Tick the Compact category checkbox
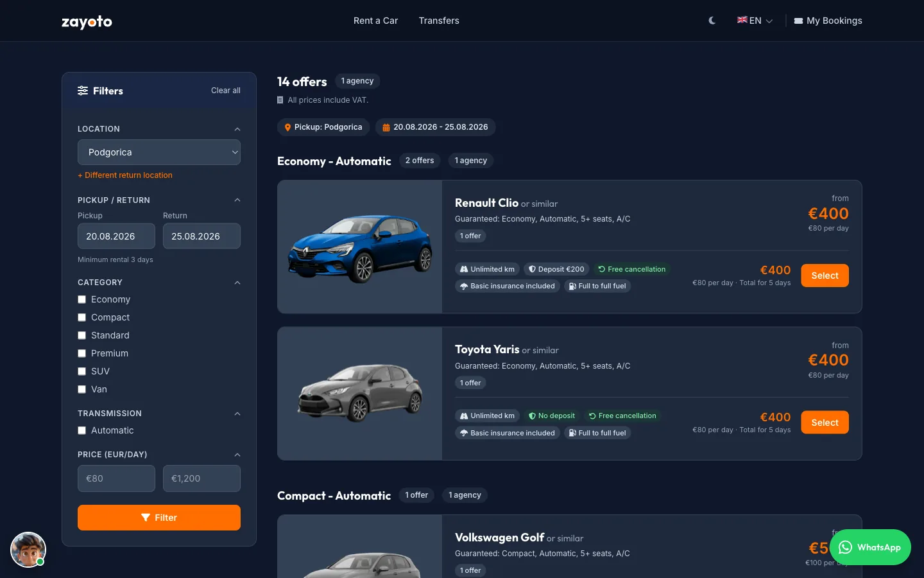The width and height of the screenshot is (924, 578). coord(81,317)
